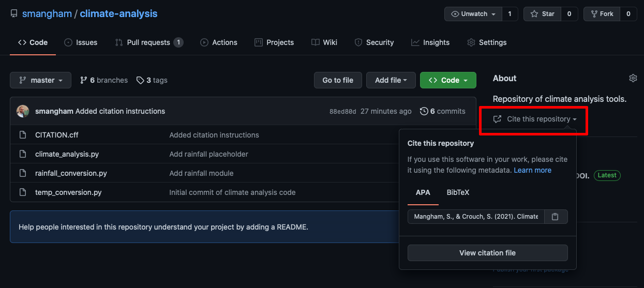Expand the Add file dropdown

(391, 80)
